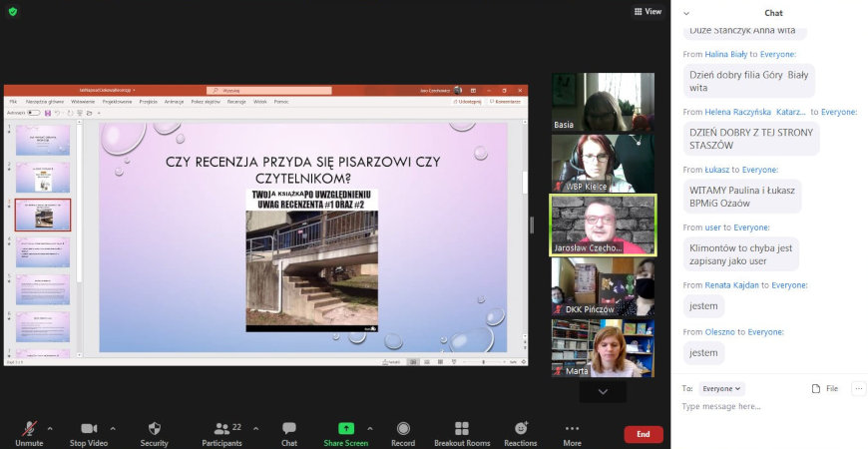The height and width of the screenshot is (449, 868).
Task: Expand video options arrow next to Stop Video
Action: (113, 428)
